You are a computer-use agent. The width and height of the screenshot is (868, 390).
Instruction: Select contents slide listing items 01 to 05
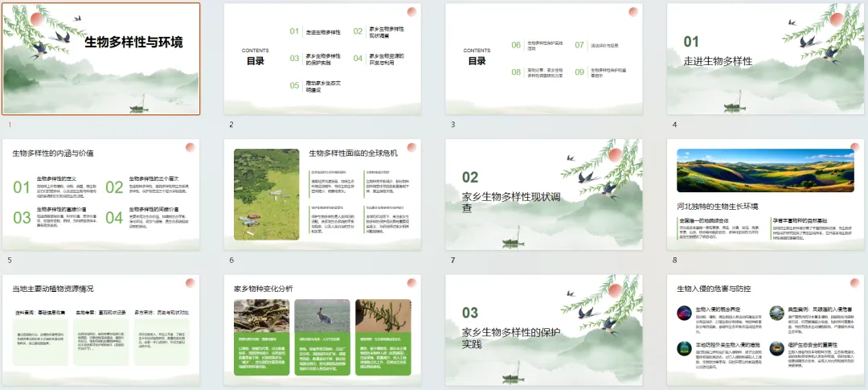tap(322, 59)
